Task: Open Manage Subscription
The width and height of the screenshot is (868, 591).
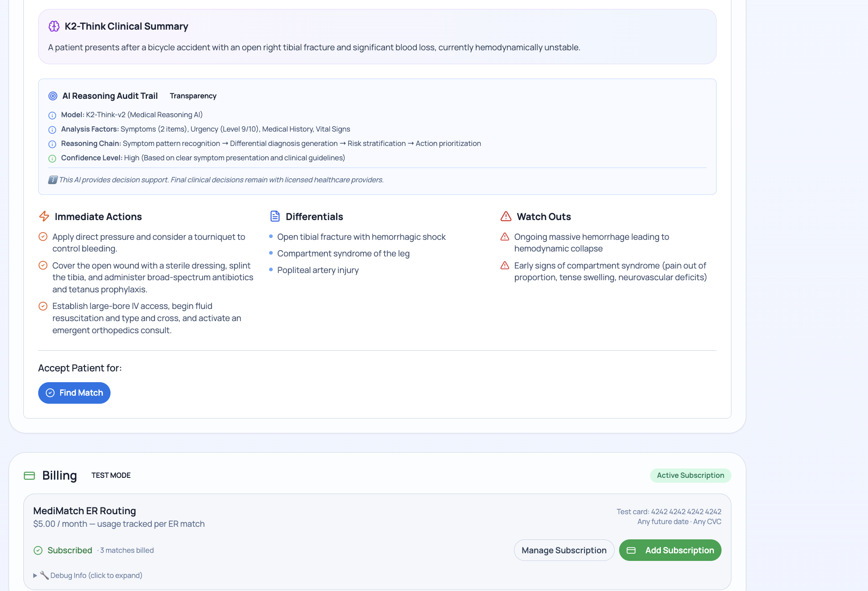Action: pyautogui.click(x=564, y=551)
